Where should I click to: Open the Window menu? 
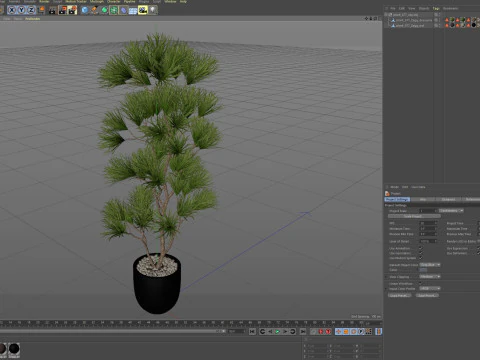coord(170,2)
